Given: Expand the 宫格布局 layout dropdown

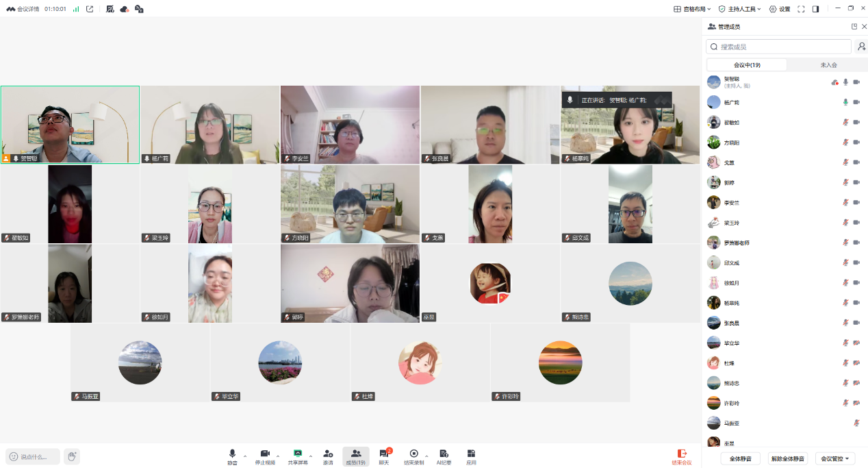Looking at the screenshot, I should (692, 9).
